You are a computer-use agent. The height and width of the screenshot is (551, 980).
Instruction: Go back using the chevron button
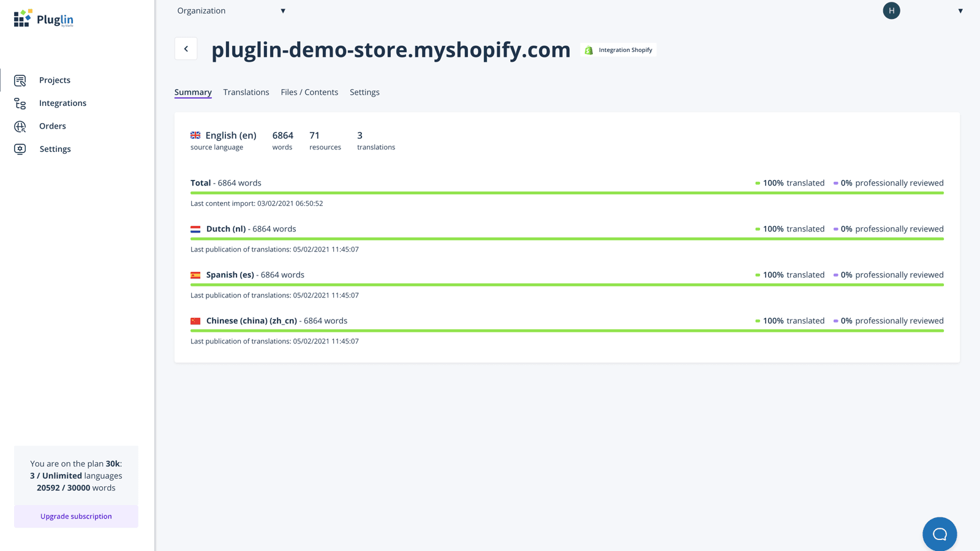pos(186,49)
